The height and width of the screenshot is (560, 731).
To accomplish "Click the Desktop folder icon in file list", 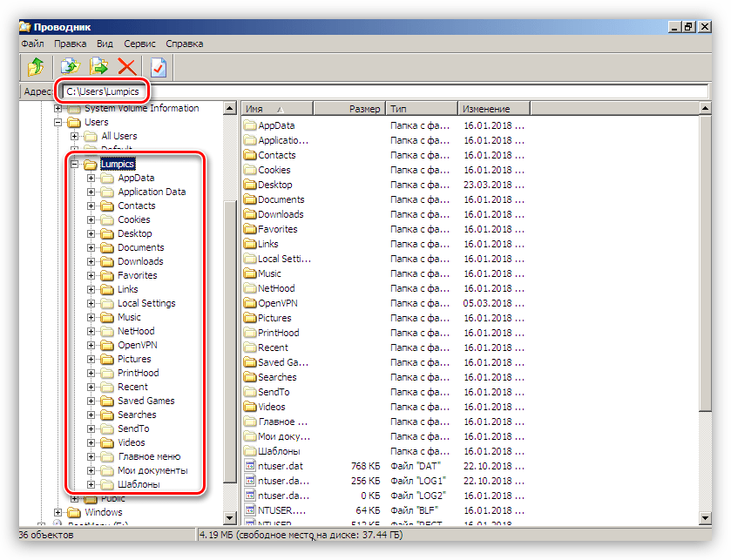I will tap(251, 185).
